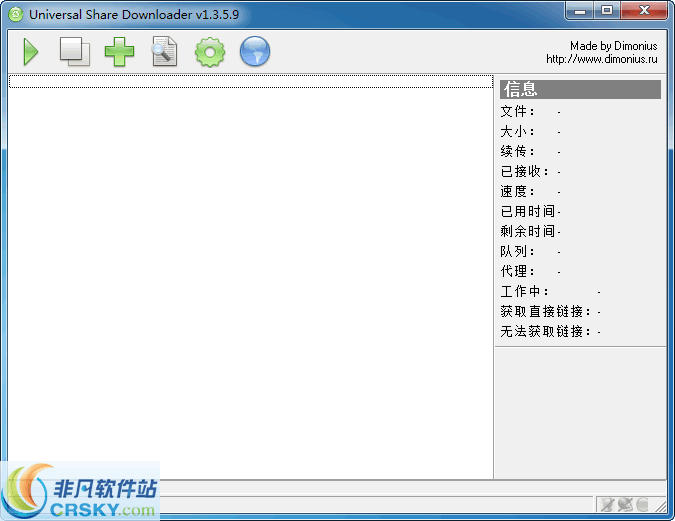The width and height of the screenshot is (675, 521).
Task: Click the 信息 panel header
Action: tap(580, 89)
